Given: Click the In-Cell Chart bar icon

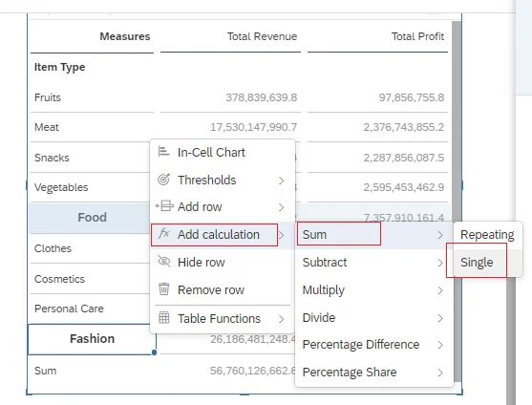Looking at the screenshot, I should 163,152.
